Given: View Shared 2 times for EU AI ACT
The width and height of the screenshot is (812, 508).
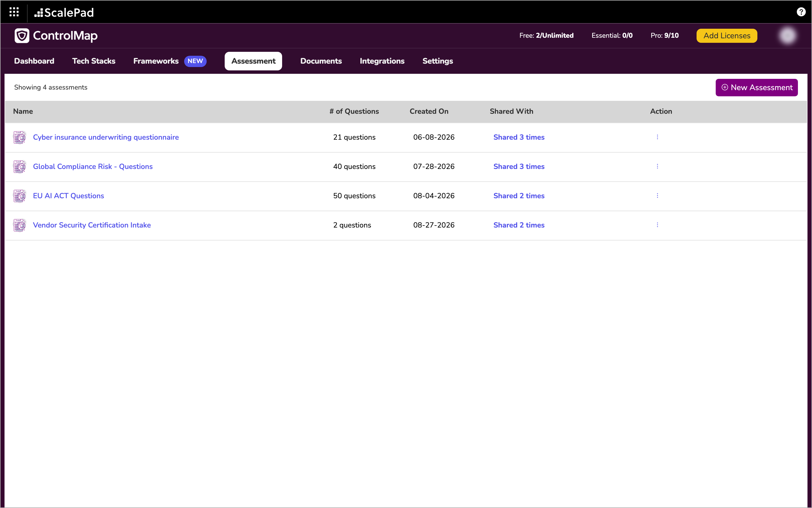Looking at the screenshot, I should [x=519, y=195].
